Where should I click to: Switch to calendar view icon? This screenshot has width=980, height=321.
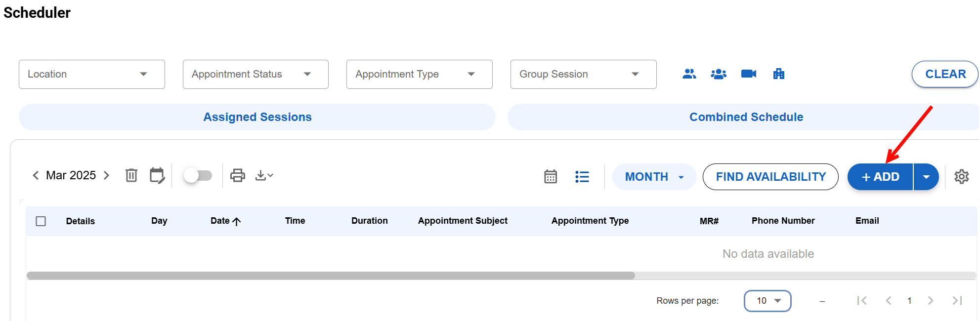tap(551, 177)
